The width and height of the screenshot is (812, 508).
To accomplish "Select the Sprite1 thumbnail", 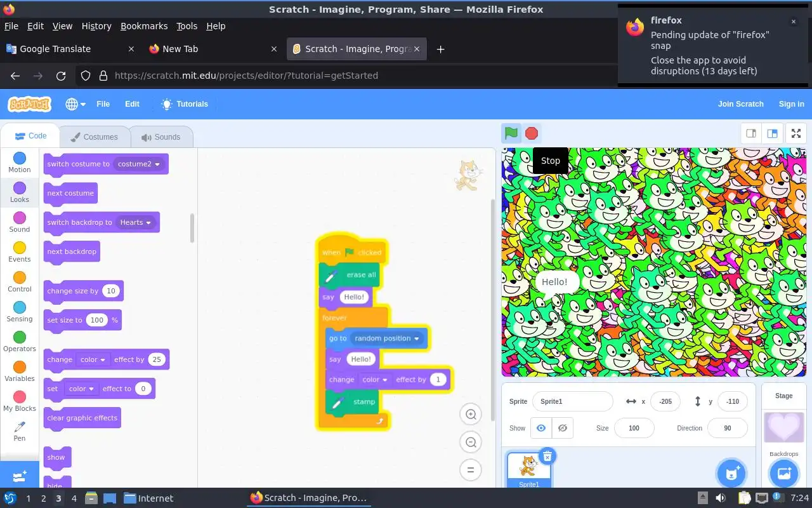I will tap(529, 470).
